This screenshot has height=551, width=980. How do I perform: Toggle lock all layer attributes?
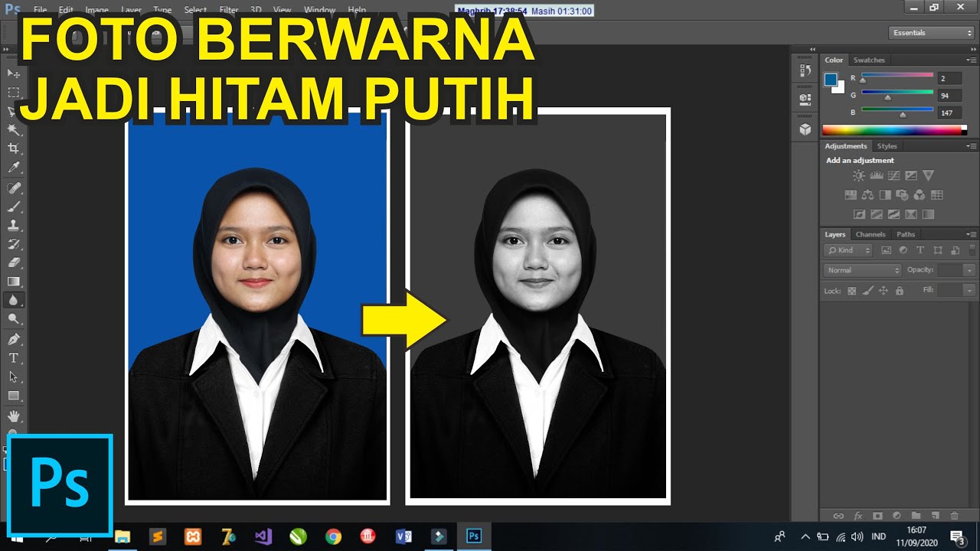900,291
